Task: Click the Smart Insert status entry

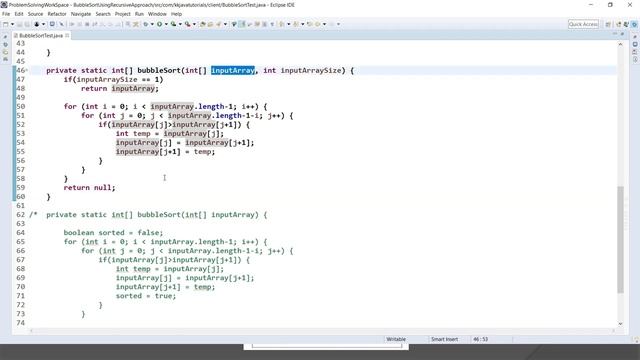Action: point(444,339)
